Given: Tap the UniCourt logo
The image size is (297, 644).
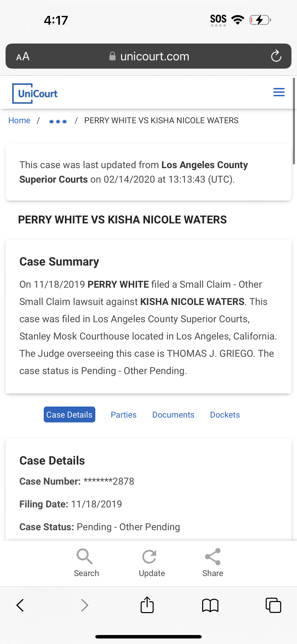Looking at the screenshot, I should (x=35, y=94).
